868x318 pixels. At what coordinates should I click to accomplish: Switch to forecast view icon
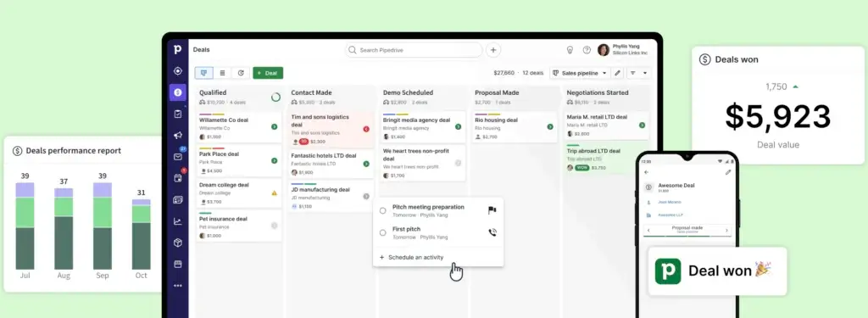[240, 73]
